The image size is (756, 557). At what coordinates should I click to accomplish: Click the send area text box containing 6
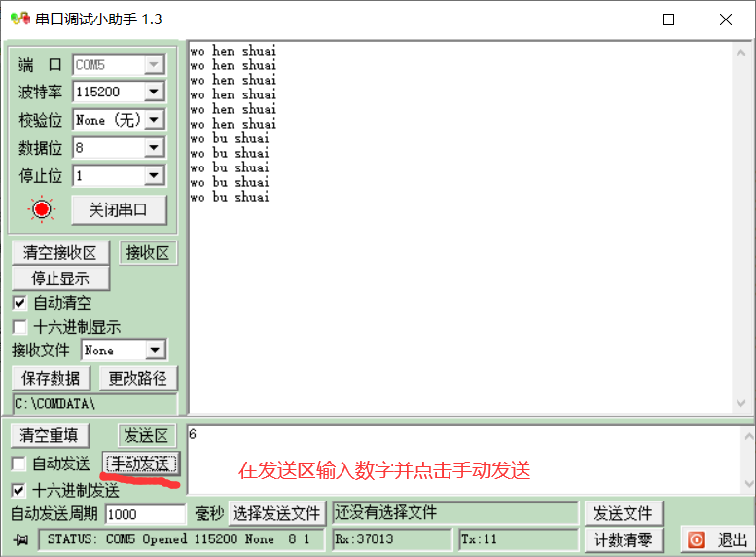coord(464,459)
